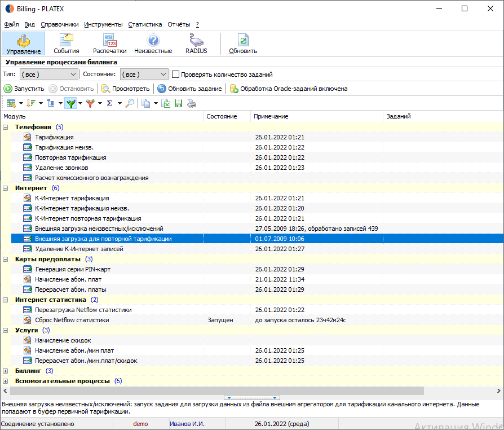Click the grid columns setup icon
Viewport: 504px width, 430px height.
pos(11,103)
